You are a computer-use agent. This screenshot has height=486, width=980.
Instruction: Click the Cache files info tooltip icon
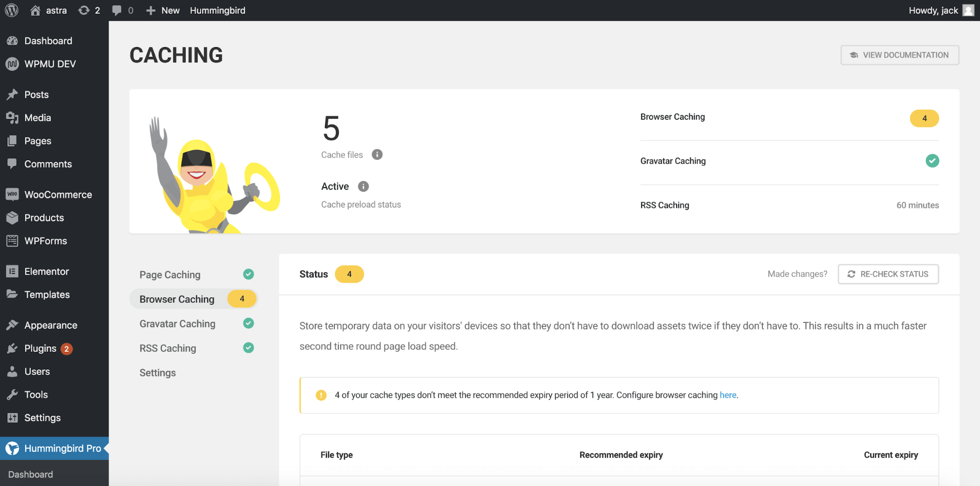coord(377,154)
